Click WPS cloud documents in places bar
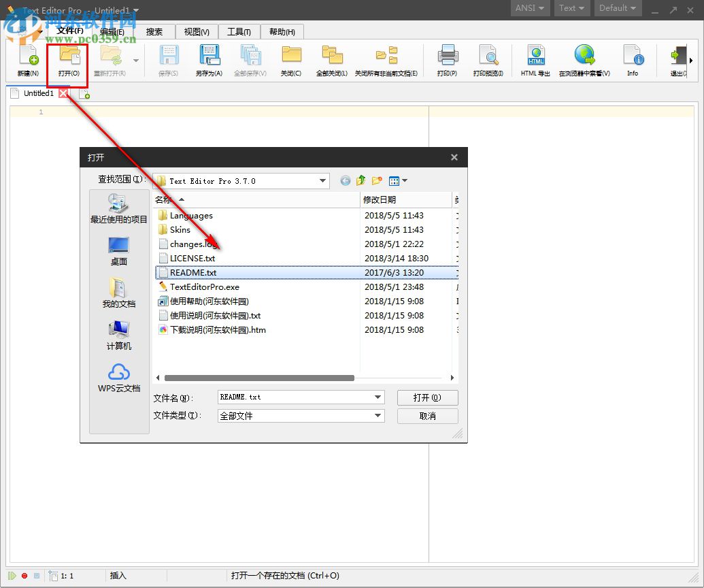The width and height of the screenshot is (704, 588). pos(119,377)
